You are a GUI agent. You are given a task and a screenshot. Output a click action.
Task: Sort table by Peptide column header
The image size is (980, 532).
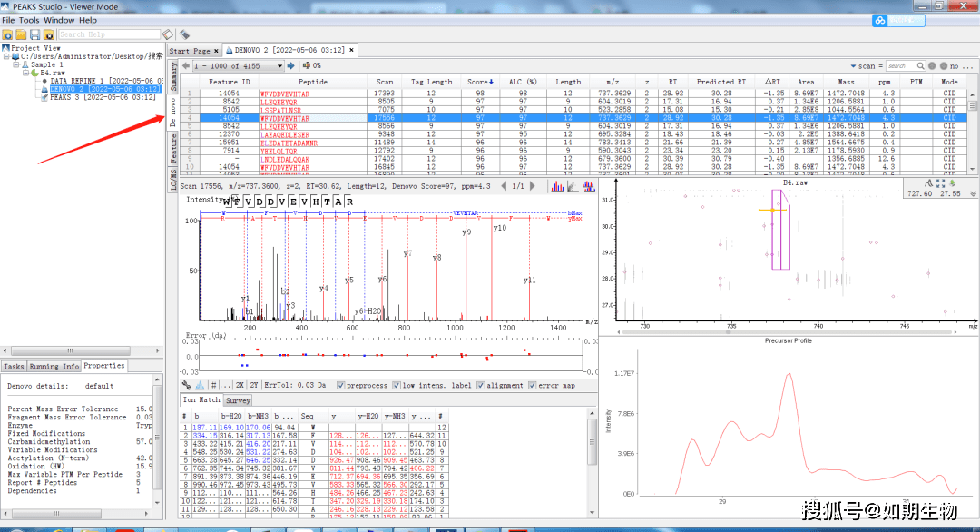tap(313, 82)
